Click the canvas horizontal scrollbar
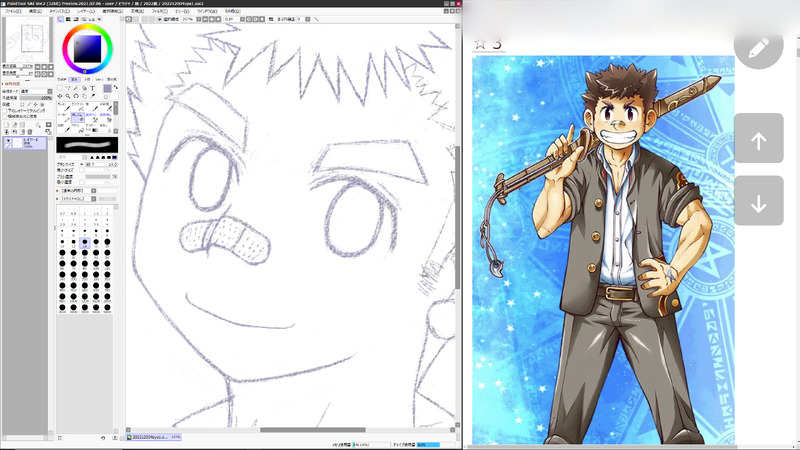The width and height of the screenshot is (800, 450). [313, 430]
